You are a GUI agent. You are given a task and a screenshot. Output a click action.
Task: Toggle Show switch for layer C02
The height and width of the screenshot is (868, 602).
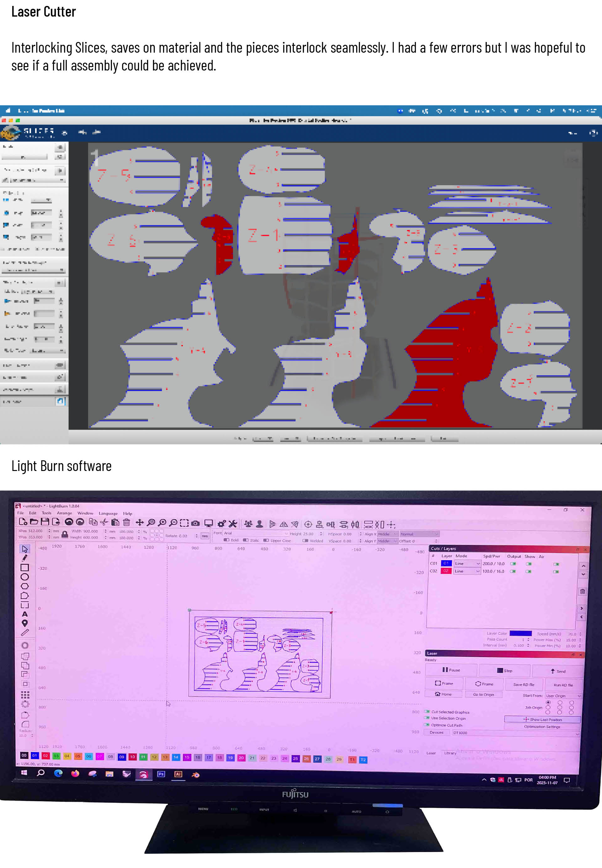529,571
